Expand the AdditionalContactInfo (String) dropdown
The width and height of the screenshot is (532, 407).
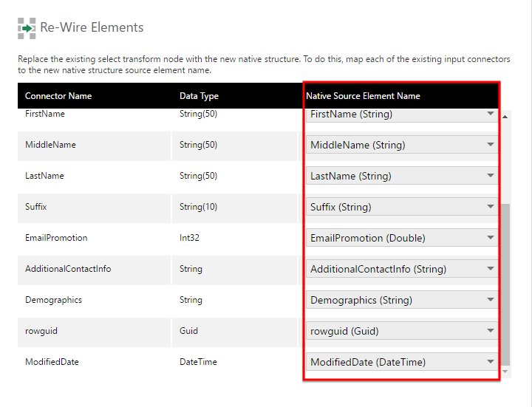point(402,270)
